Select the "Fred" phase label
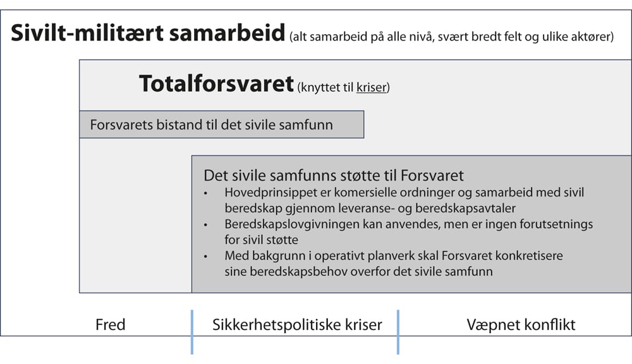The height and width of the screenshot is (364, 632). coord(111,325)
